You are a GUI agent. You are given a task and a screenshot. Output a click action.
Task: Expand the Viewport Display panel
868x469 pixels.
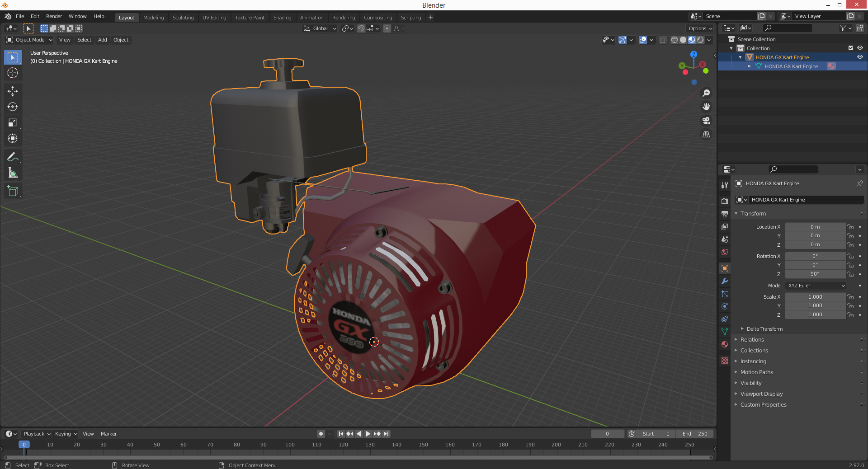(x=761, y=394)
